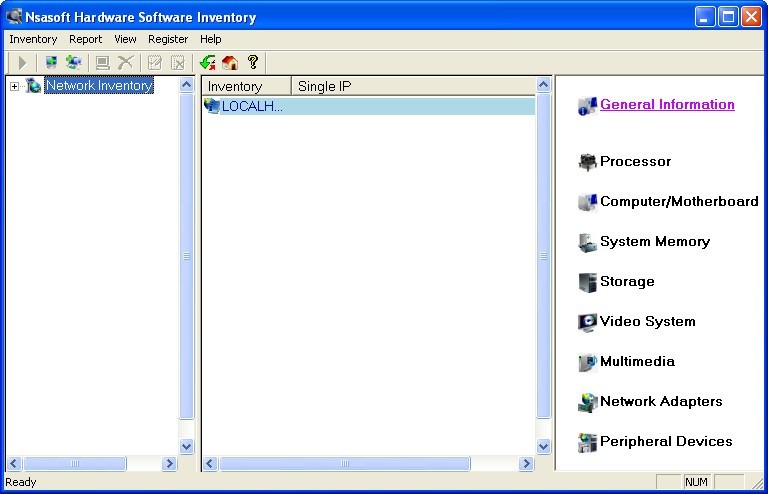768x494 pixels.
Task: Click the Single IP column header
Action: tap(413, 86)
